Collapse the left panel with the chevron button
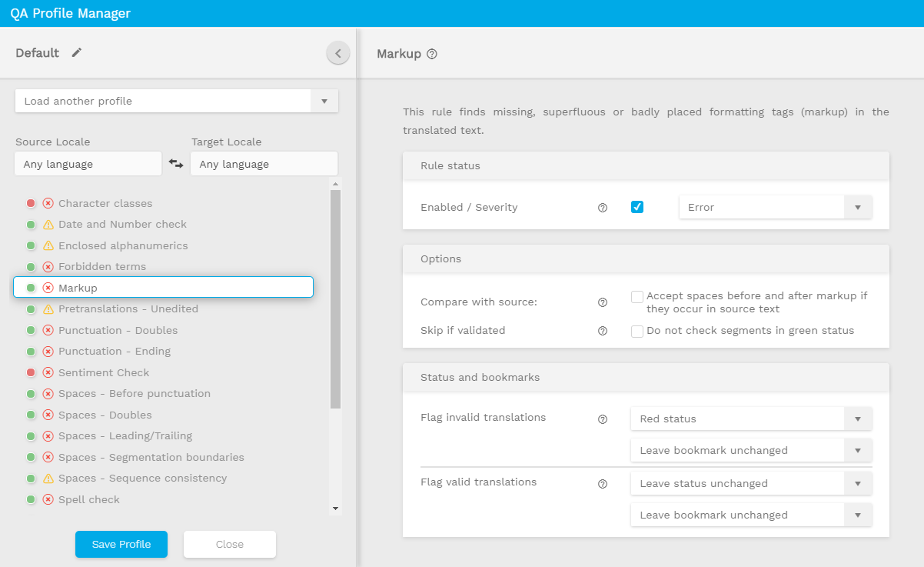 click(337, 53)
